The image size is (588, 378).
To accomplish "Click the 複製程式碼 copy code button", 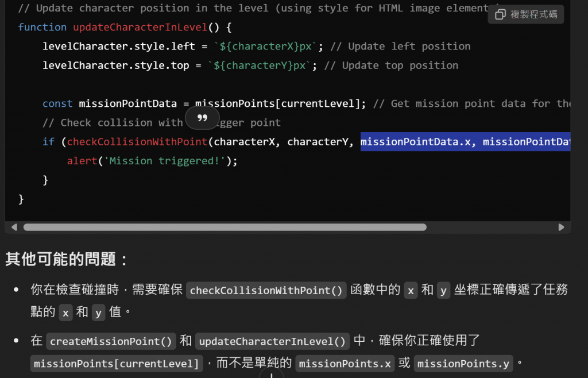I will click(x=526, y=14).
